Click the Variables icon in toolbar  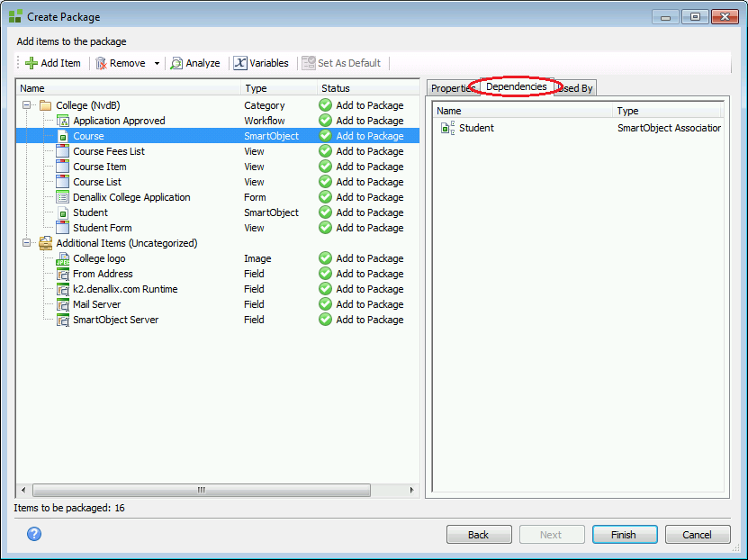point(240,63)
